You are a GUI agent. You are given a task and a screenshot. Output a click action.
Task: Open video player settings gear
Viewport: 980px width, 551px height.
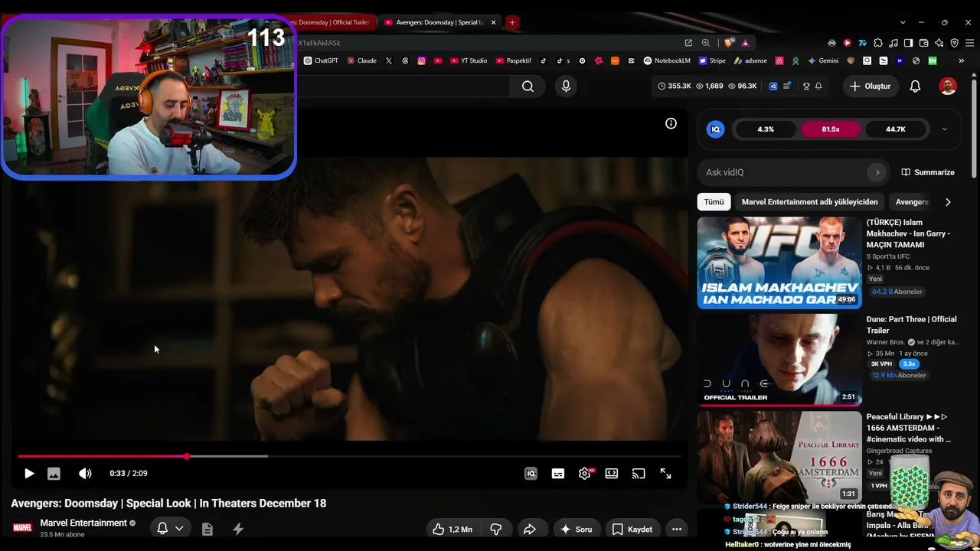[x=585, y=474]
